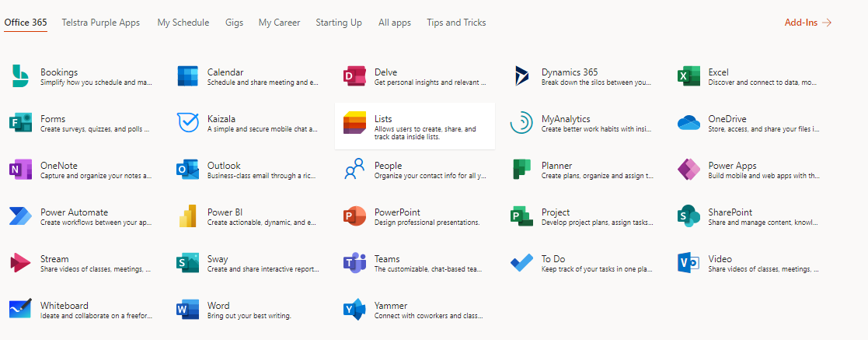Launch SharePoint from its icon
The image size is (868, 340).
point(688,216)
